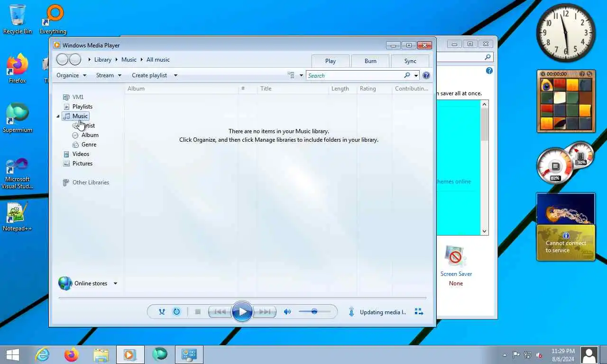
Task: Click the clock desktop gadget
Action: click(x=566, y=33)
